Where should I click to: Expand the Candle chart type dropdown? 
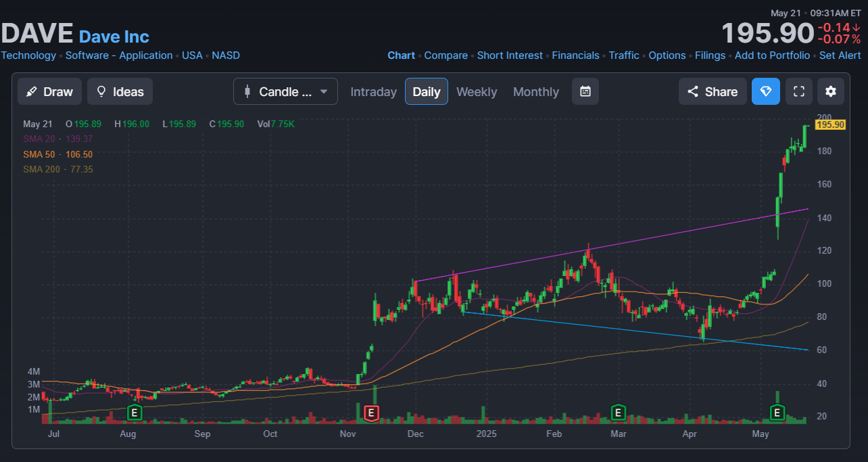click(285, 91)
